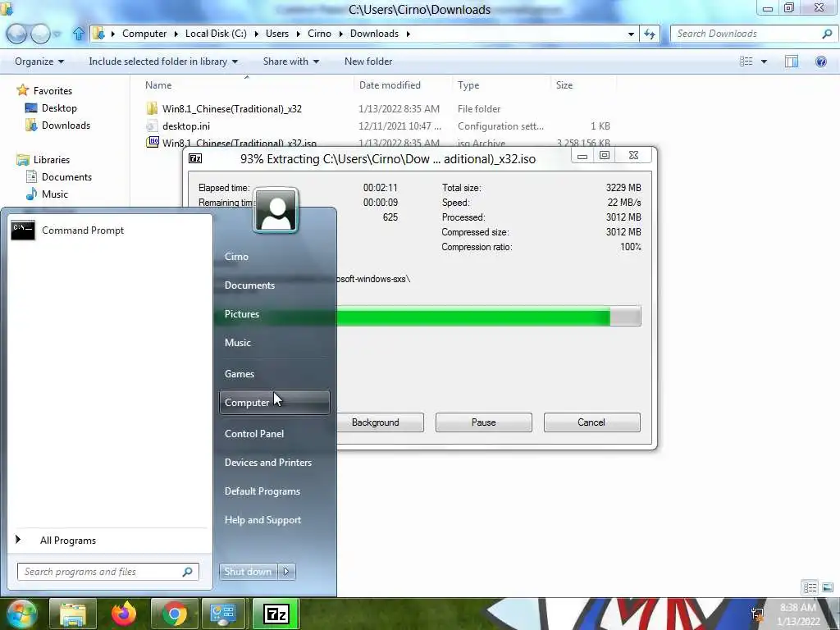Open Pictures from the Start menu
The height and width of the screenshot is (630, 840).
click(x=274, y=314)
